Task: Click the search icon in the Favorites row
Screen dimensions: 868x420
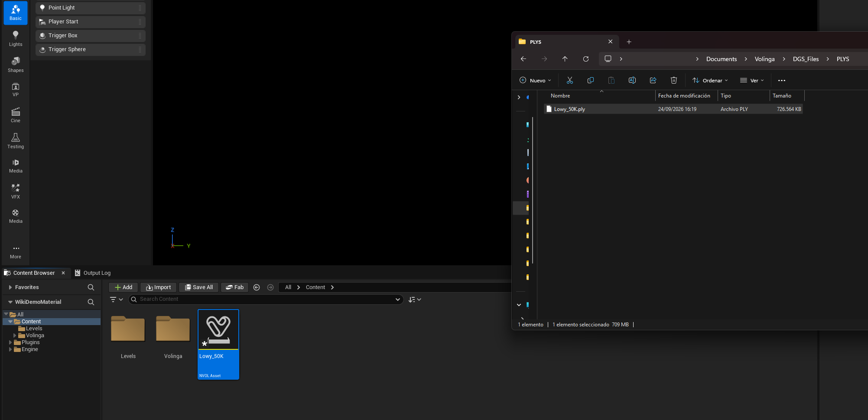Action: (x=91, y=287)
